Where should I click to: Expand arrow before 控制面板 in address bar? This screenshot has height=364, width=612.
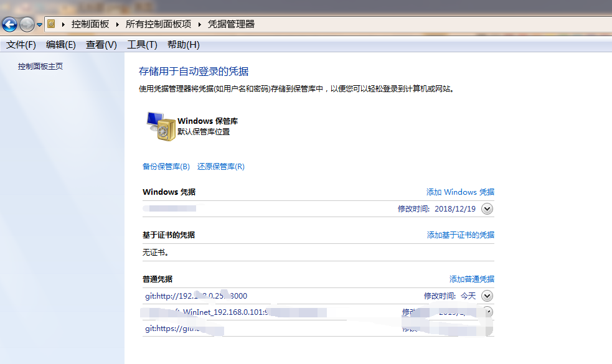tap(64, 25)
